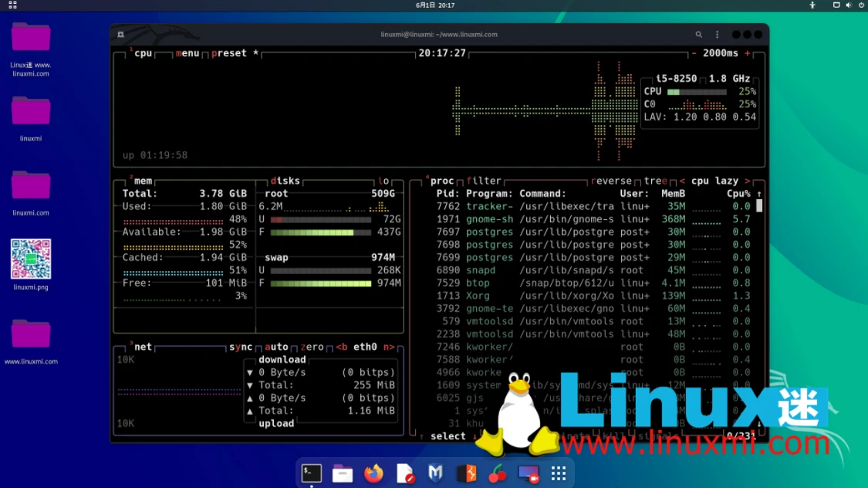Toggle 'disks' panel label
This screenshot has height=488, width=868.
coord(285,181)
